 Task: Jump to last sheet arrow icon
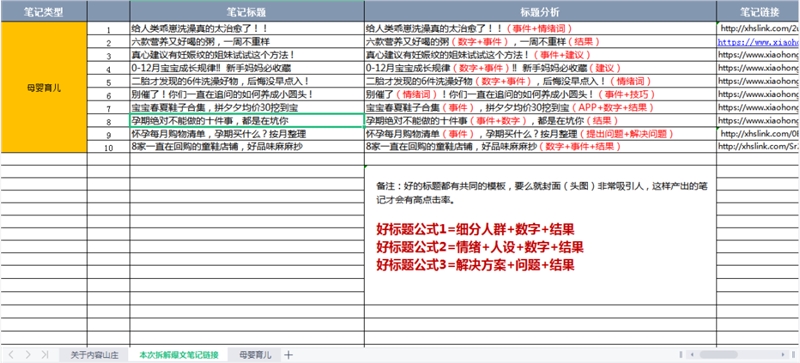click(44, 355)
